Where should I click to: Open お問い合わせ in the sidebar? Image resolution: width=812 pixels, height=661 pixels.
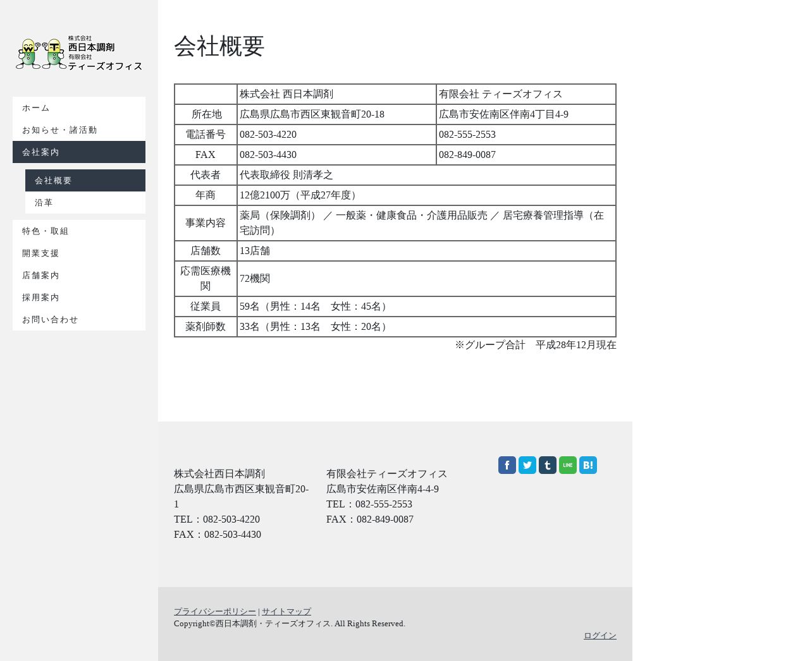(79, 320)
